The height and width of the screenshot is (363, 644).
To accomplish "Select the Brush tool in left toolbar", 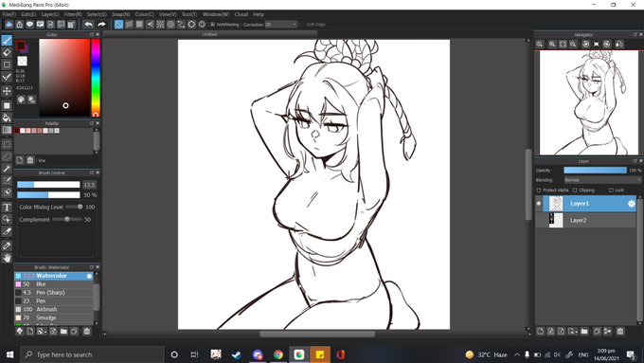I will (7, 40).
